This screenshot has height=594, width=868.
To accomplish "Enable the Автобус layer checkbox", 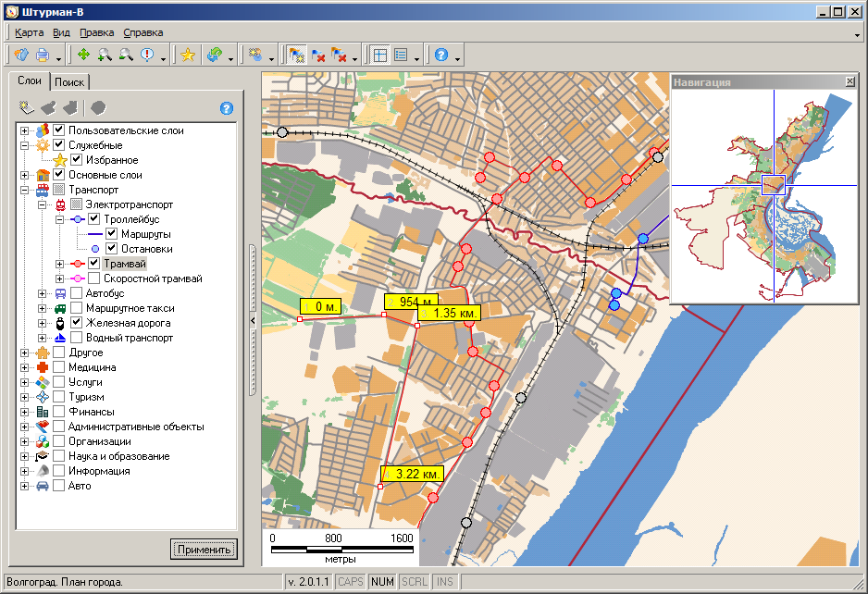I will coord(77,293).
